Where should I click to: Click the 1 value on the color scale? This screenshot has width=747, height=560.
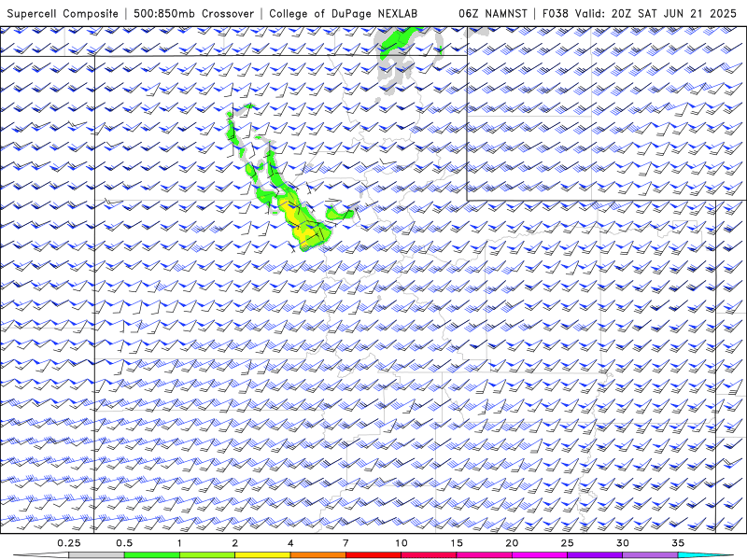(x=179, y=543)
